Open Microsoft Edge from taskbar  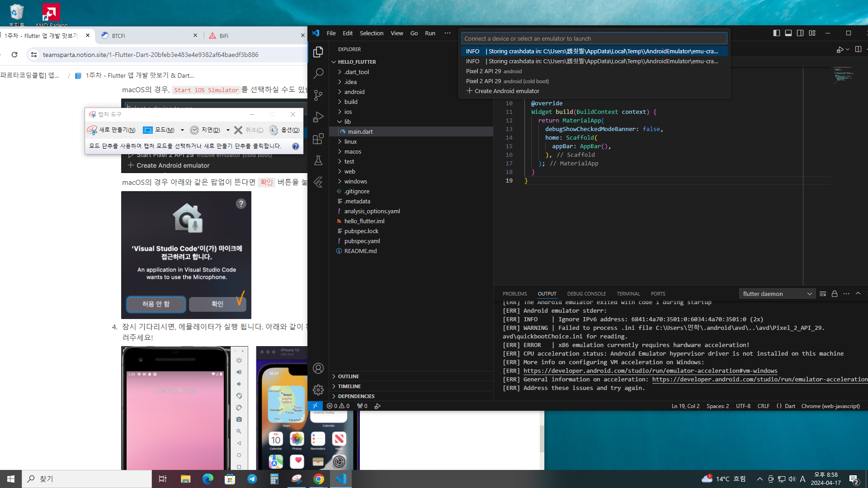[208, 479]
